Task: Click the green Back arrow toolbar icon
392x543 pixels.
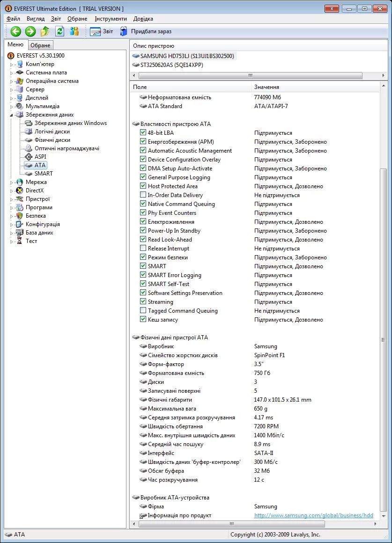Action: pos(15,31)
